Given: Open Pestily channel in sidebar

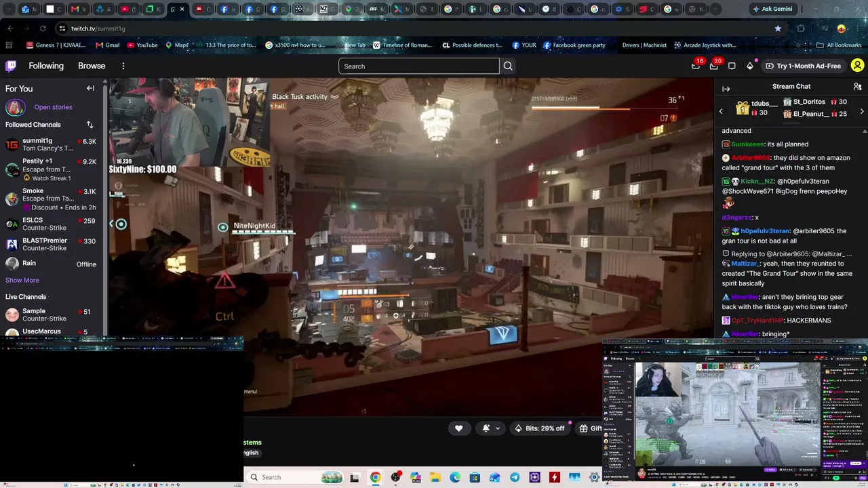Looking at the screenshot, I should pos(52,169).
